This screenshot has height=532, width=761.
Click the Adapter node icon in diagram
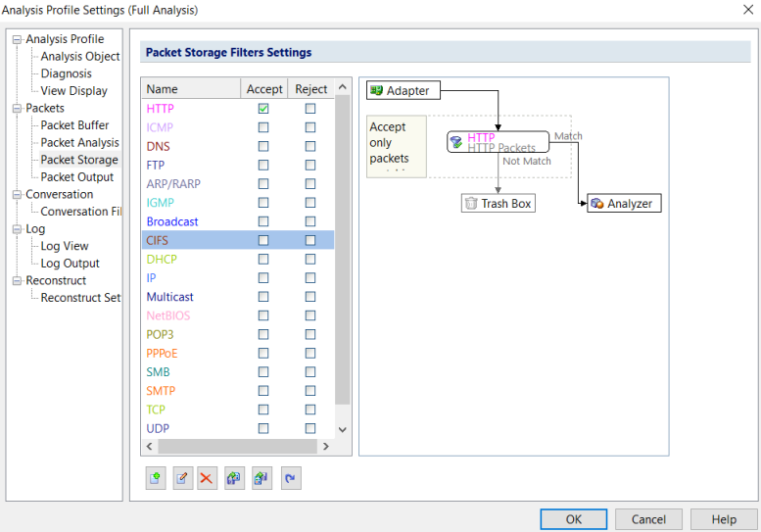376,90
